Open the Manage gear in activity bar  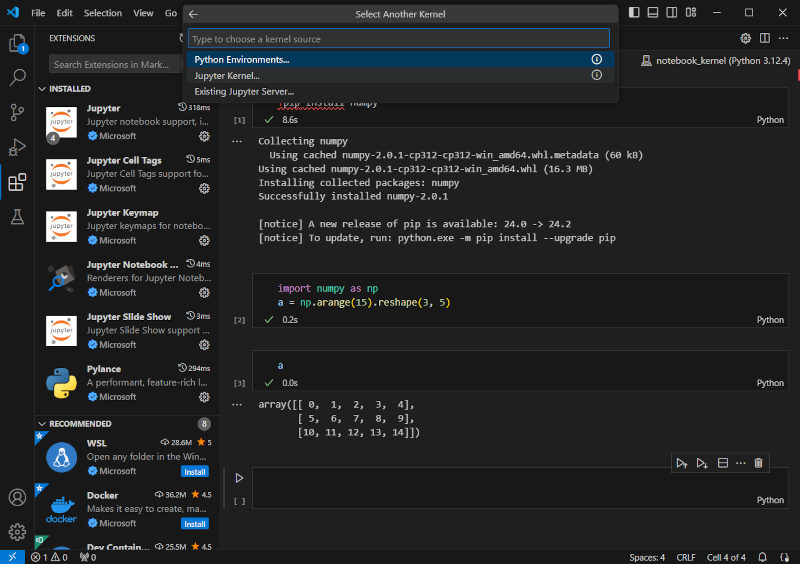click(17, 532)
